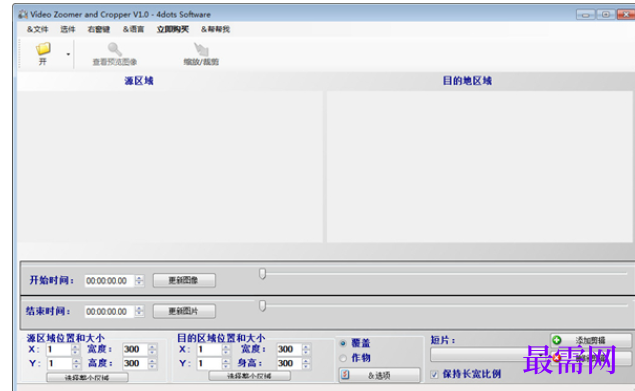Click the destination region 宽度 input field

point(289,349)
